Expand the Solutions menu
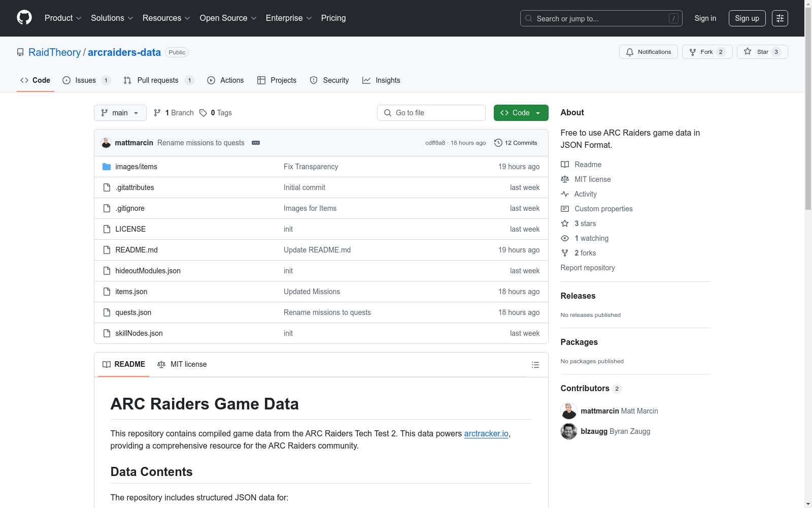The height and width of the screenshot is (508, 812). 112,18
